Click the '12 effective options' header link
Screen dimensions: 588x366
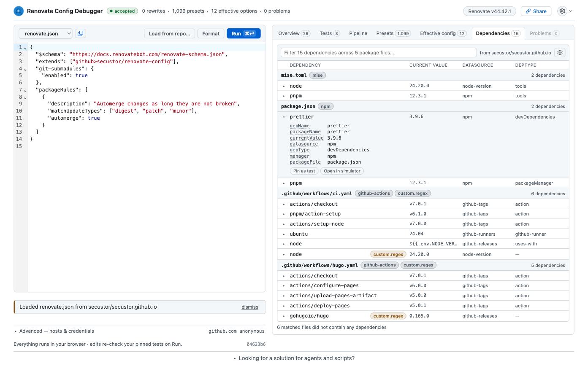coord(234,11)
